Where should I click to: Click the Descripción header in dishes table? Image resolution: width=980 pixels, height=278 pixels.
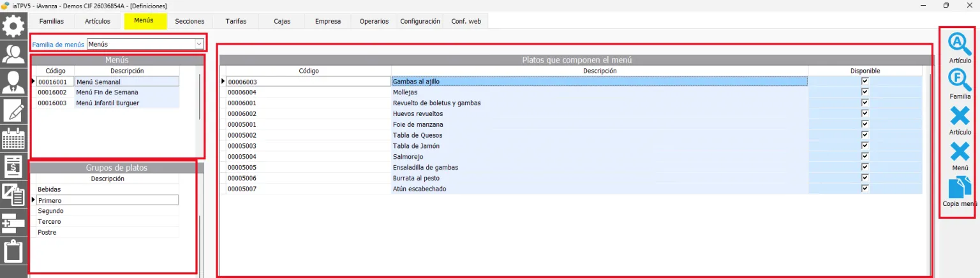pyautogui.click(x=600, y=71)
